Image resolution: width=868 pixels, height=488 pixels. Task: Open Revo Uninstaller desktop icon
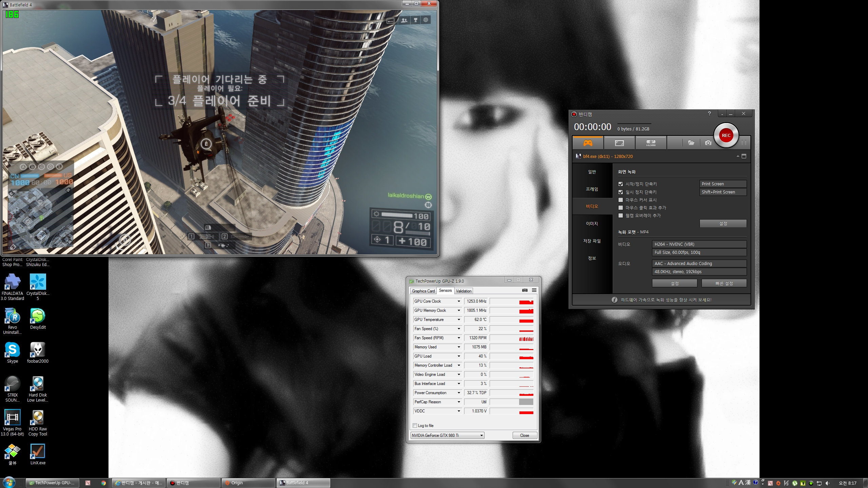coord(13,321)
